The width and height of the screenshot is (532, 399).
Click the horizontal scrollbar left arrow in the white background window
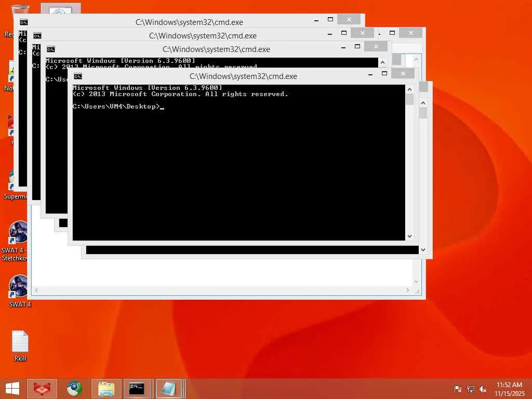tap(36, 290)
